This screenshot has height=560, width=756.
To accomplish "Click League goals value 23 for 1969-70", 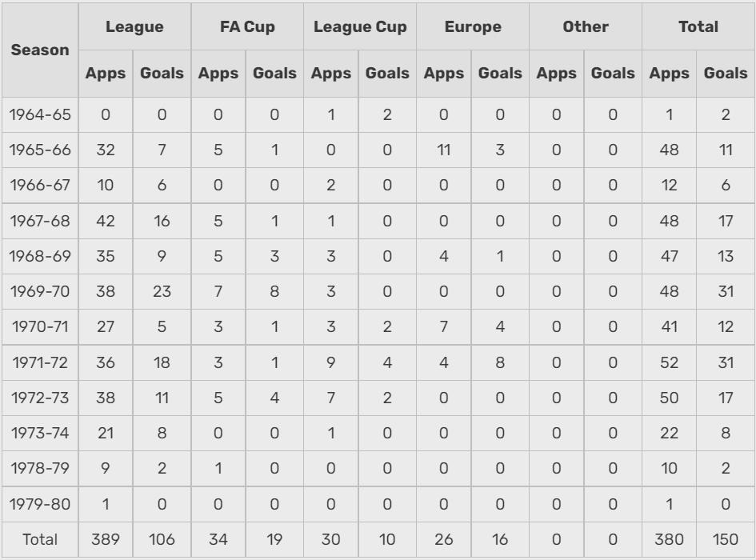I will point(162,291).
